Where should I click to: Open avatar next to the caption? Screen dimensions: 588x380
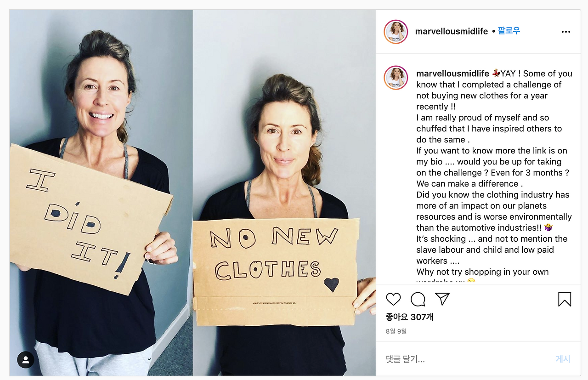[x=396, y=78]
